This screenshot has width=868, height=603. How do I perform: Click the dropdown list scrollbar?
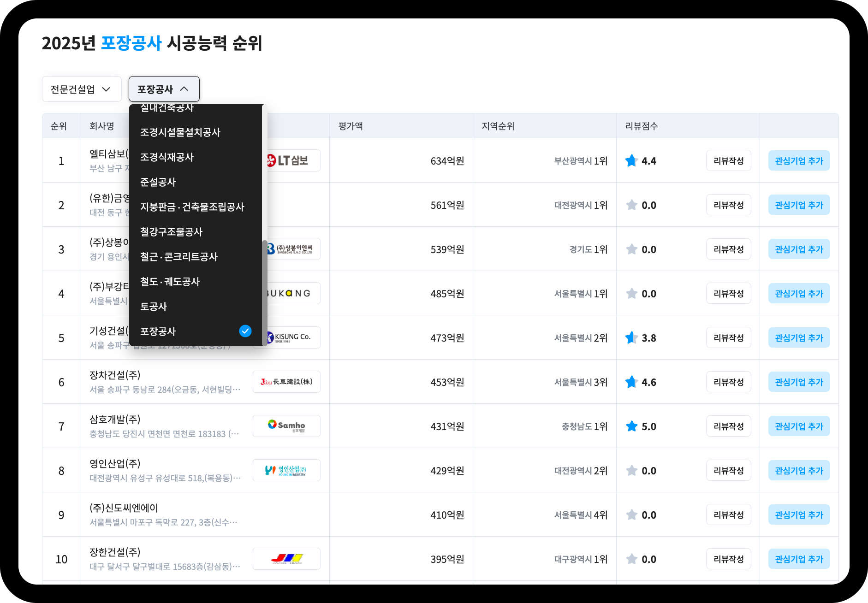(x=265, y=292)
